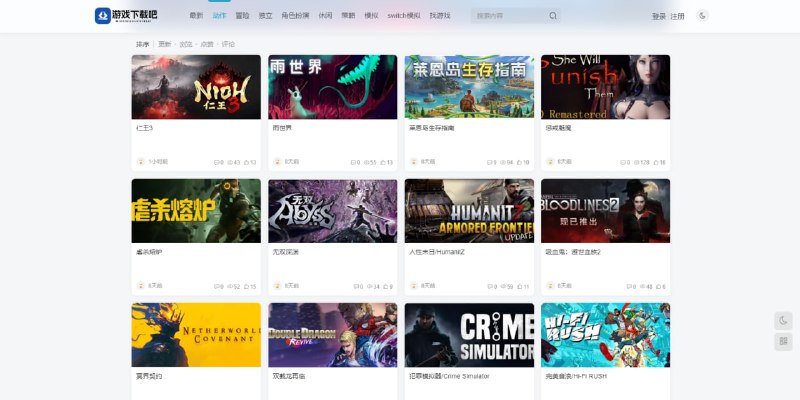
Task: Select the 动作 category tab
Action: [219, 16]
